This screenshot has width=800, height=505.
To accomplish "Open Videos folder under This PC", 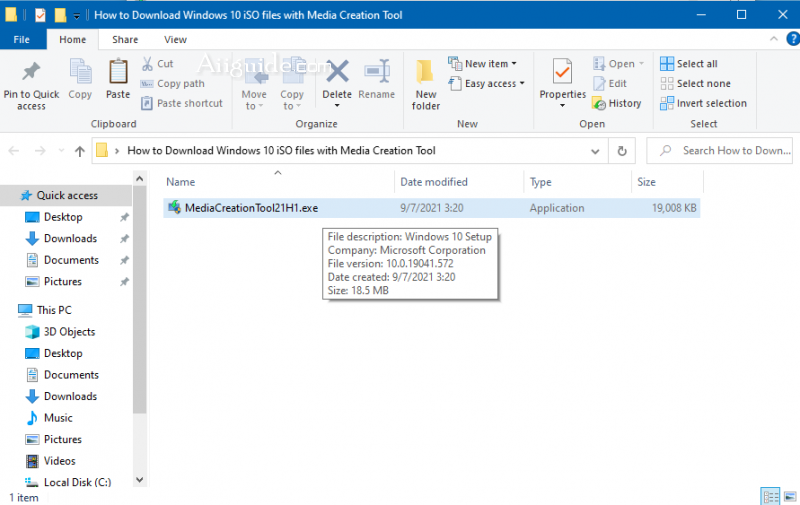I will click(x=59, y=461).
